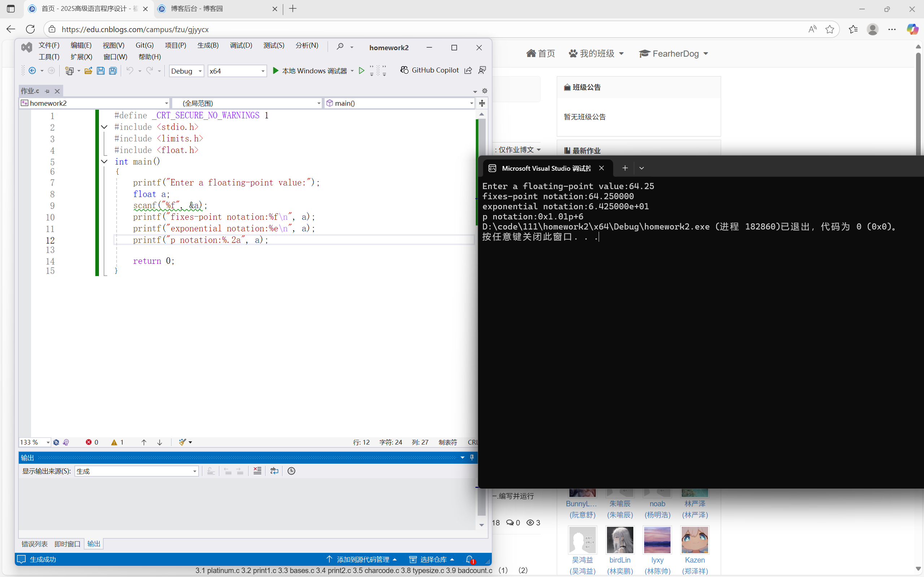Click the Open File folder icon

[x=88, y=71]
